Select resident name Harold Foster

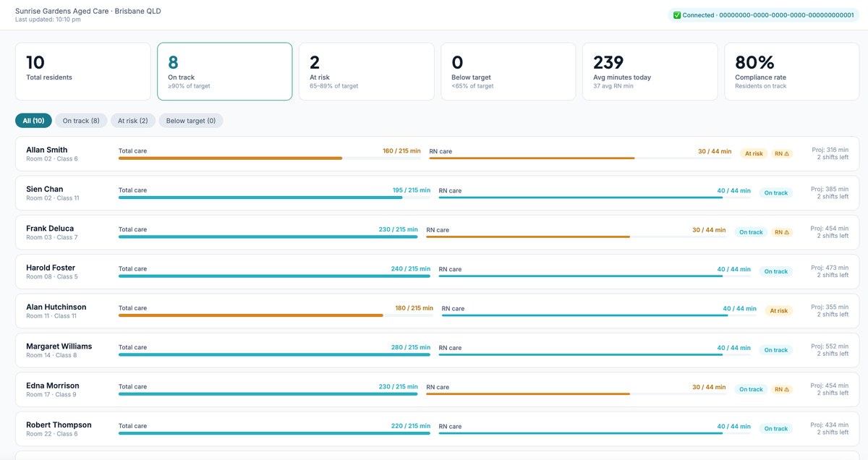(x=51, y=268)
